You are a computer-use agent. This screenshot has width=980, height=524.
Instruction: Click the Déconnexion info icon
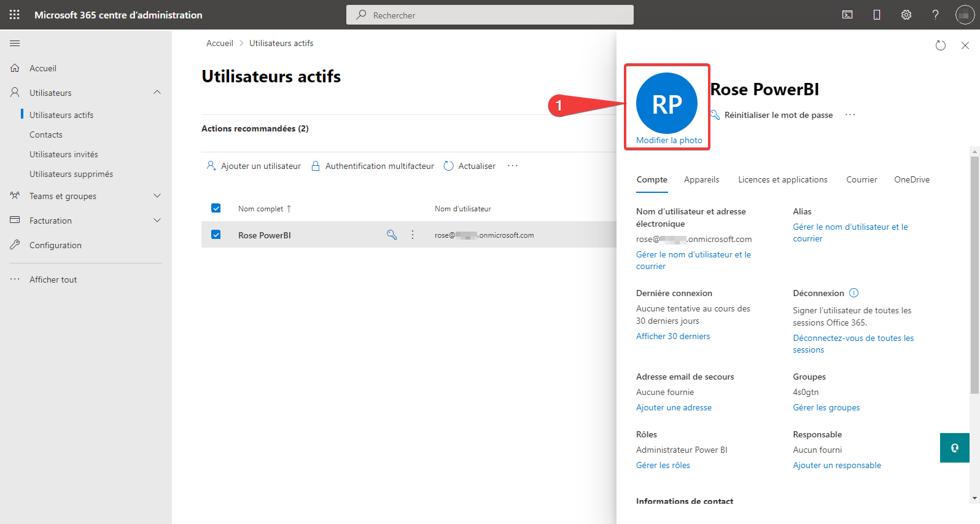click(x=854, y=293)
